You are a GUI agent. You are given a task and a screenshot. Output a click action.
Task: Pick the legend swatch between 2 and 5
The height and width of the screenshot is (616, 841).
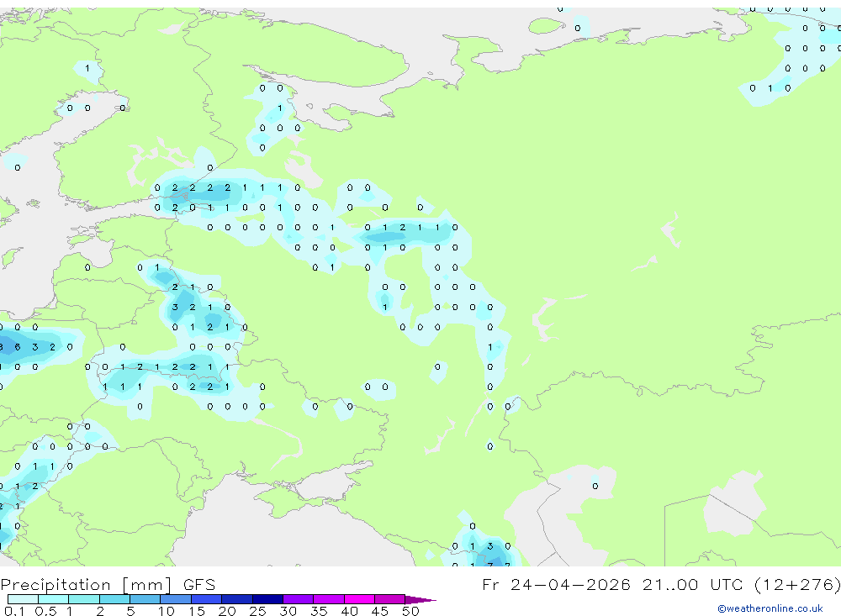point(114,599)
